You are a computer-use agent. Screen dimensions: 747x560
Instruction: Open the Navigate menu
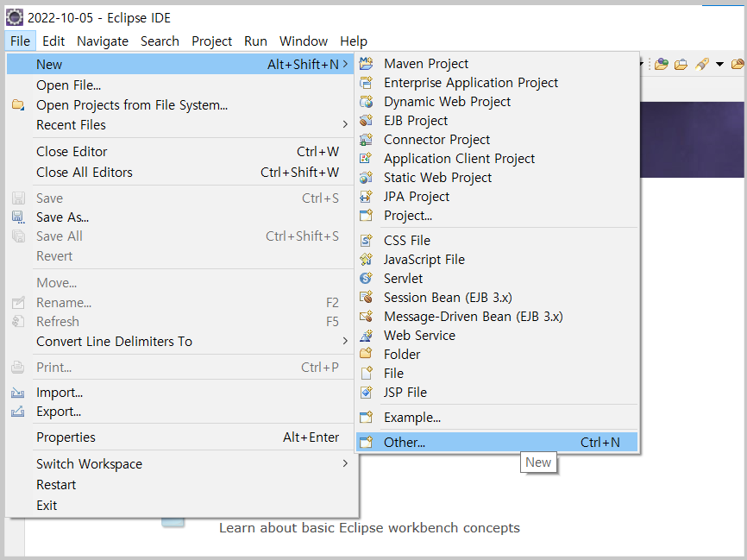103,41
